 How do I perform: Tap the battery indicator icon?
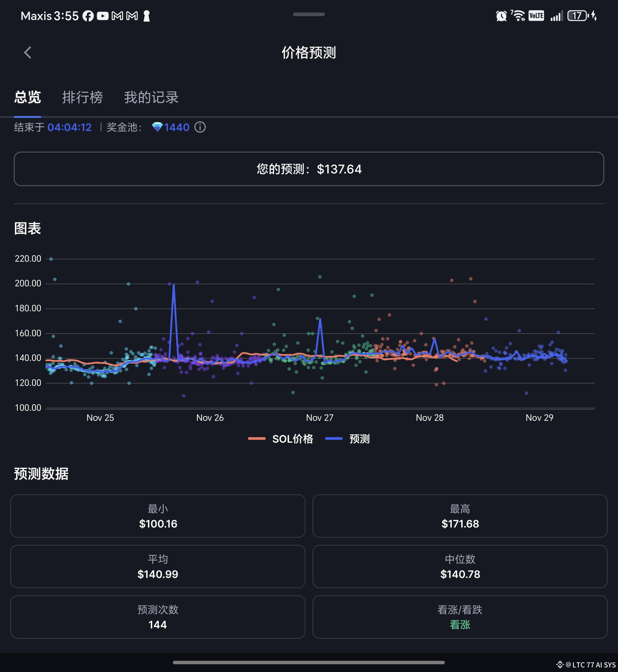coord(578,16)
